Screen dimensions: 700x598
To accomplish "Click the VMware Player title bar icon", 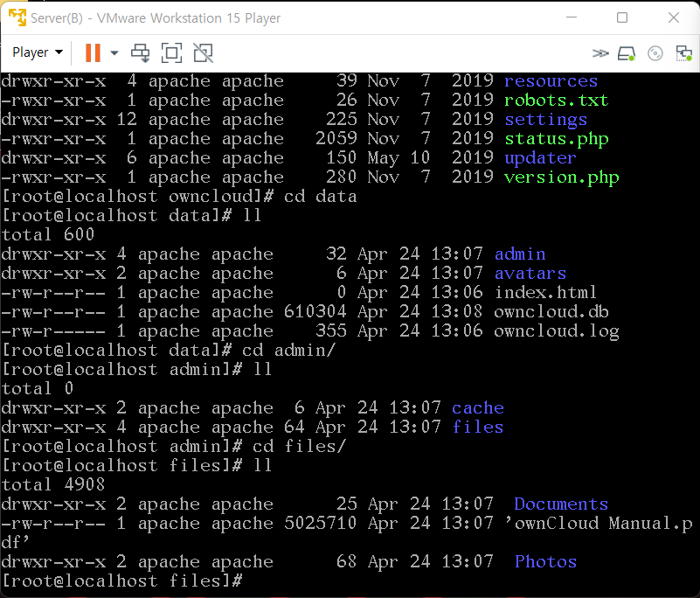I will [x=17, y=17].
